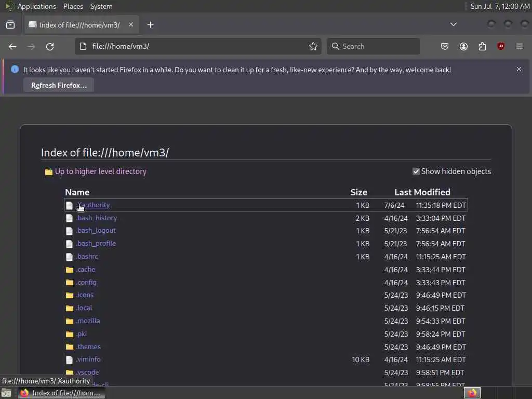Select the Index of file:///home/vm3/ tab
Viewport: 532px width, 399px height.
coord(82,25)
